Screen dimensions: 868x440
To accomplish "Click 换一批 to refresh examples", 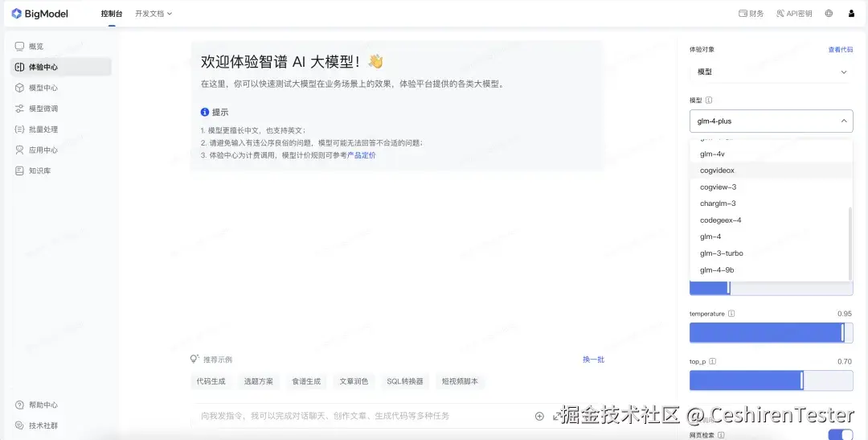I will coord(593,359).
